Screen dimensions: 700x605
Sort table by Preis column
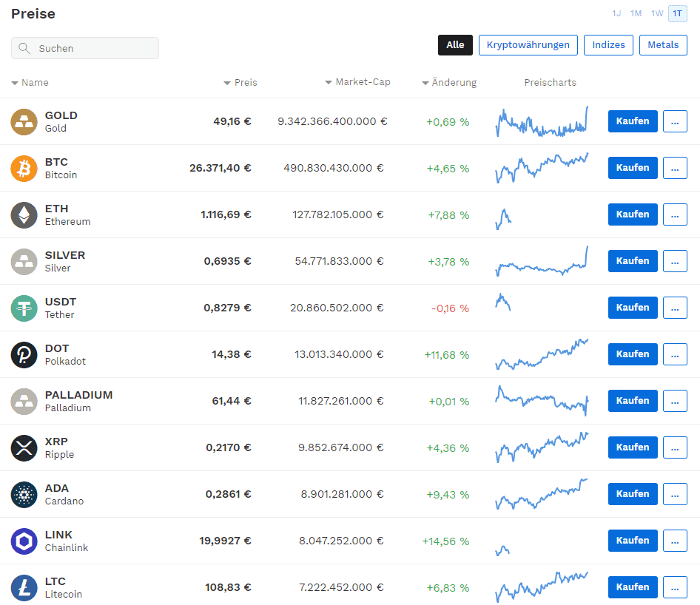pos(240,83)
